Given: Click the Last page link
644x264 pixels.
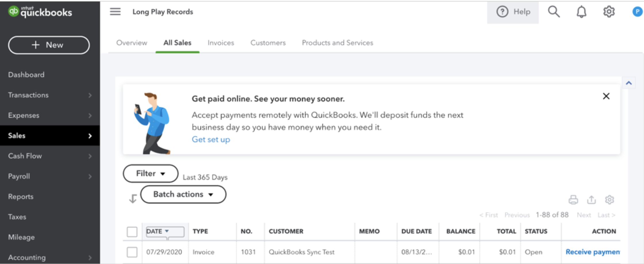Looking at the screenshot, I should pyautogui.click(x=606, y=215).
